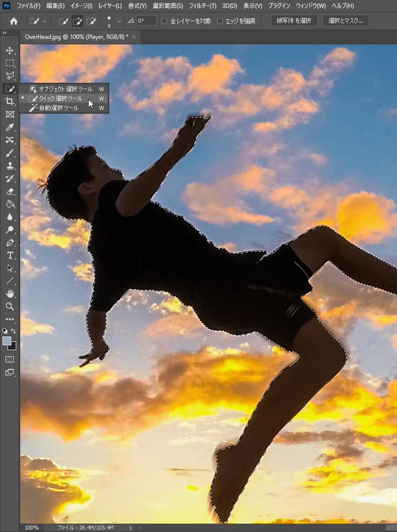Expand the toolbar with double-arrow chevron
The height and width of the screenshot is (532, 397).
pyautogui.click(x=4, y=33)
